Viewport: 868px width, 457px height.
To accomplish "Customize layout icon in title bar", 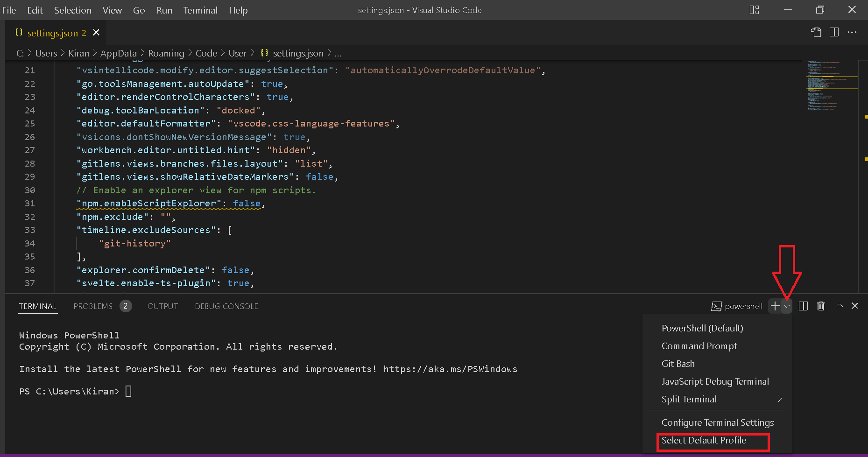I will pyautogui.click(x=754, y=10).
